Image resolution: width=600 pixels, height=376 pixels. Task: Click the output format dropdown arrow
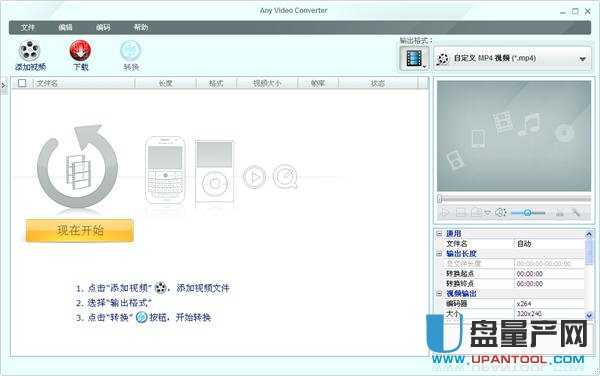pyautogui.click(x=582, y=59)
